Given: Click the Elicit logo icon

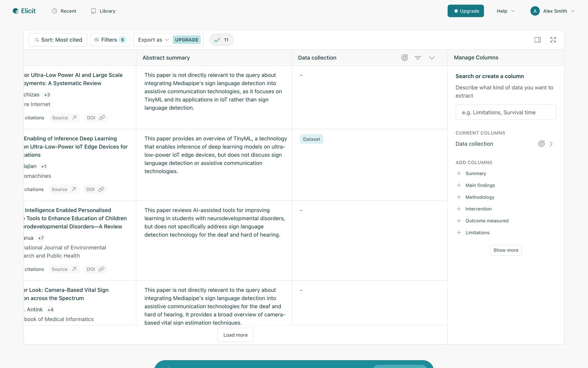Looking at the screenshot, I should point(16,11).
